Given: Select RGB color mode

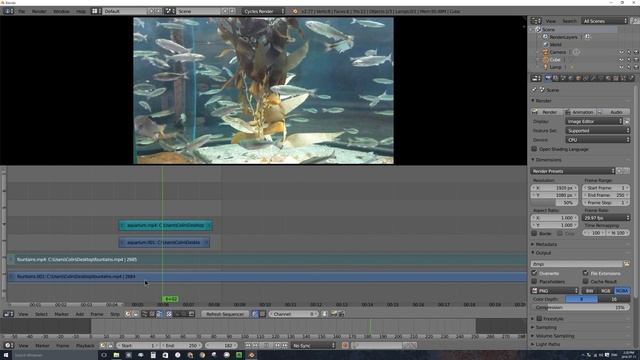Looking at the screenshot, I should click(x=606, y=291).
